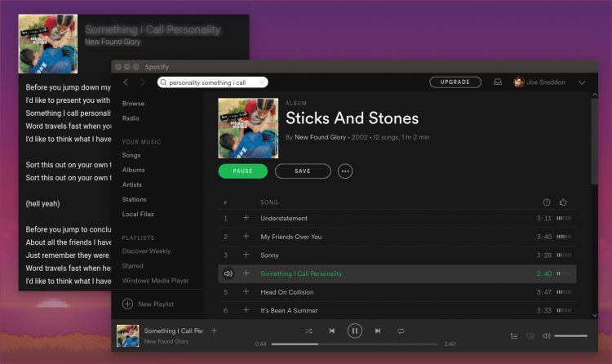Select the Sonny track
Image resolution: width=612 pixels, height=364 pixels.
pos(397,255)
